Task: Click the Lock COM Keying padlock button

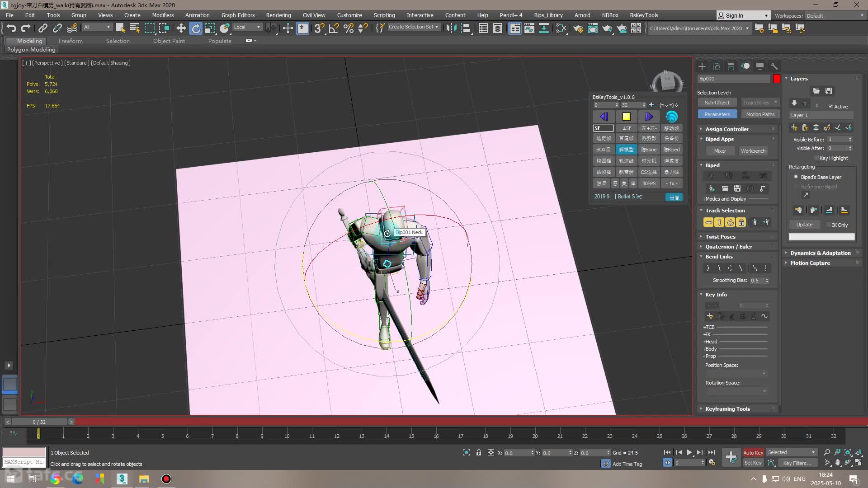Action: point(741,222)
